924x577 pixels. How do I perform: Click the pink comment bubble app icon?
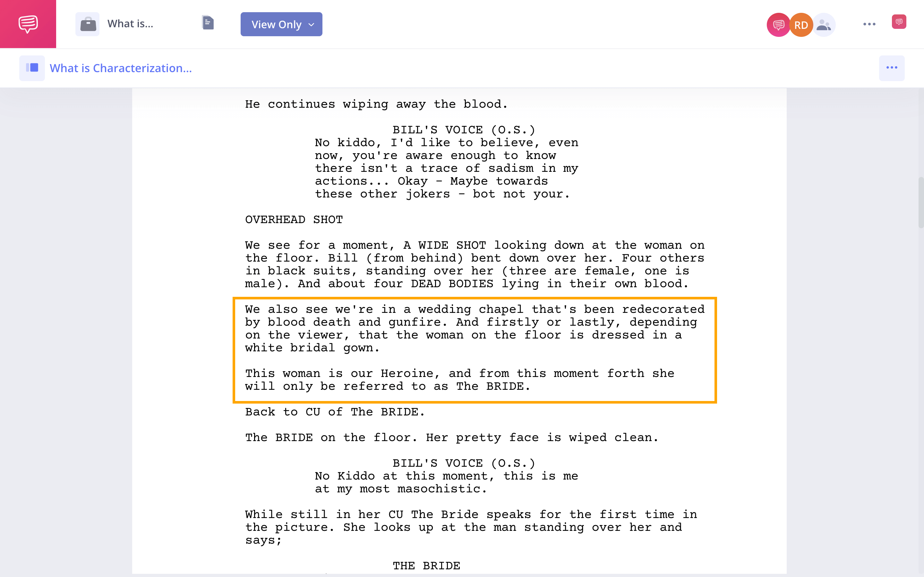click(x=27, y=24)
